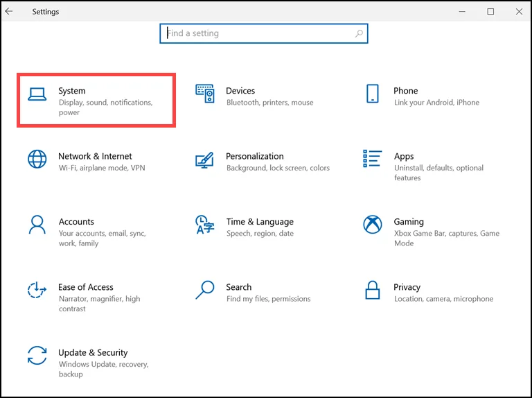Open the Privacy padlock icon
Viewport: 532px width, 398px height.
(x=372, y=290)
